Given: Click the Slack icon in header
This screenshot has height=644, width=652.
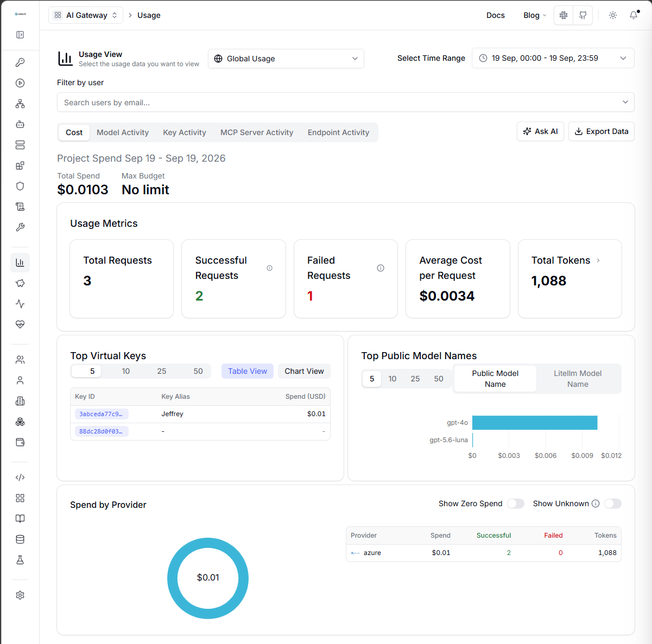Looking at the screenshot, I should [564, 15].
